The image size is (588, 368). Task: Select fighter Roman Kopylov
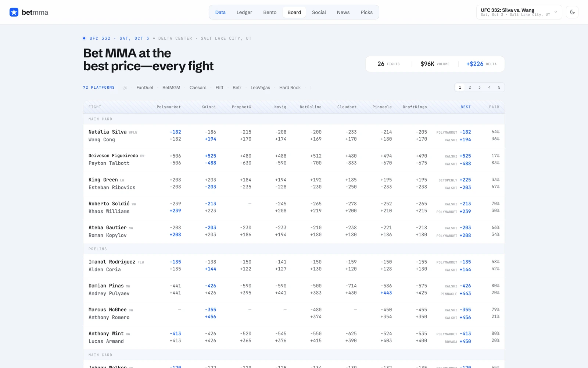click(107, 236)
